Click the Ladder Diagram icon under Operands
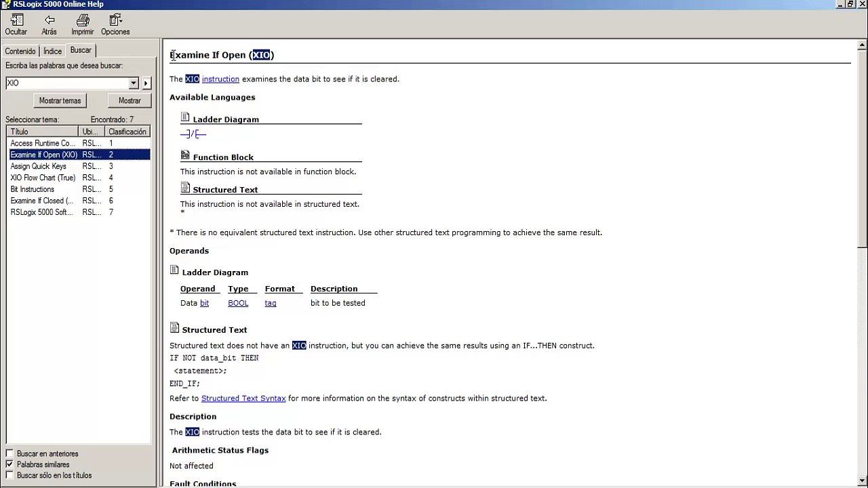The width and height of the screenshot is (868, 488). [174, 271]
